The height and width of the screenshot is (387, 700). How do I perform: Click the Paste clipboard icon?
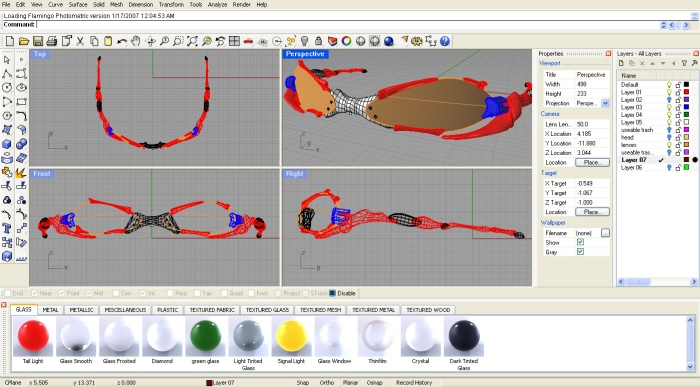pyautogui.click(x=108, y=42)
